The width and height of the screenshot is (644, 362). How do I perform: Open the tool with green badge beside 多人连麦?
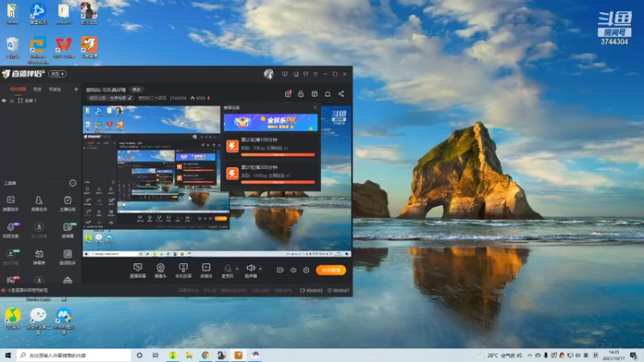point(68,230)
